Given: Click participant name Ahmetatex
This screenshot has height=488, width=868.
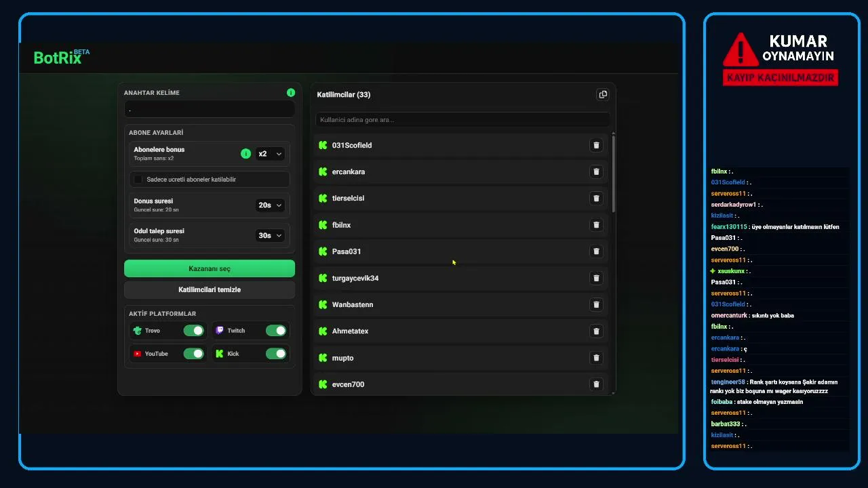Looking at the screenshot, I should (350, 331).
